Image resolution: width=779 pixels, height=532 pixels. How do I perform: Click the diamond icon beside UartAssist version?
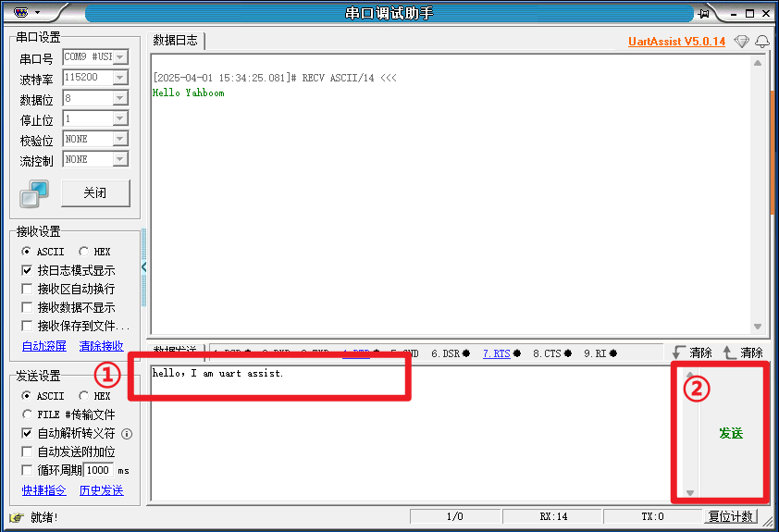coord(741,42)
